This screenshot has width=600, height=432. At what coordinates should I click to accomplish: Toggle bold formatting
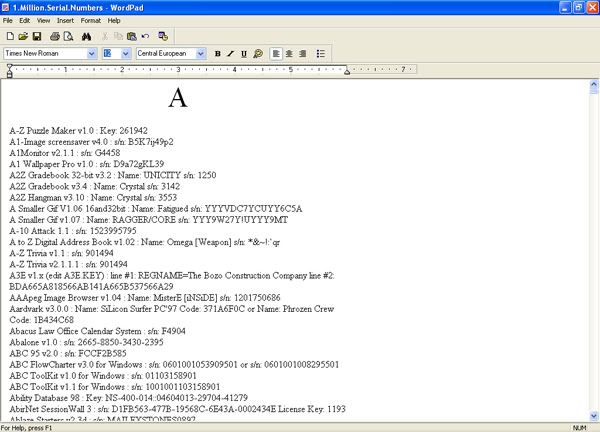(x=217, y=54)
